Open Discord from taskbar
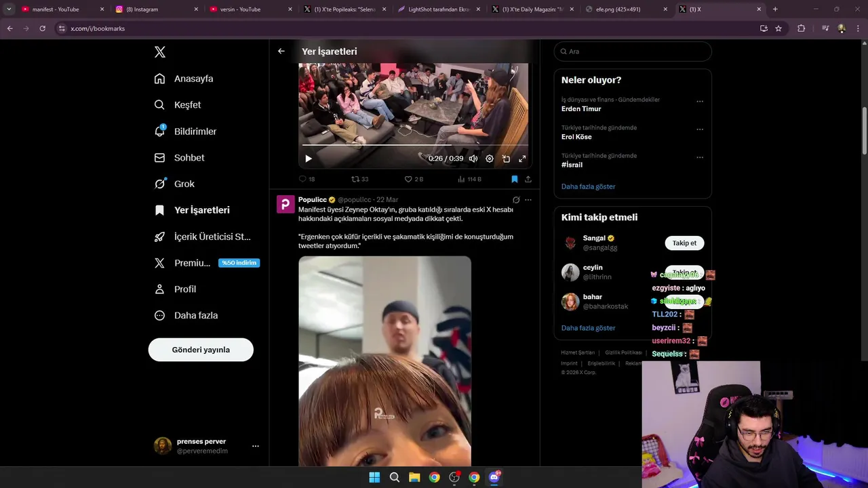 click(494, 477)
